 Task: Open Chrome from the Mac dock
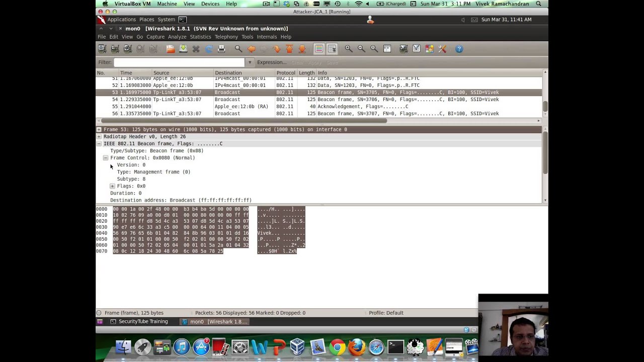(337, 347)
